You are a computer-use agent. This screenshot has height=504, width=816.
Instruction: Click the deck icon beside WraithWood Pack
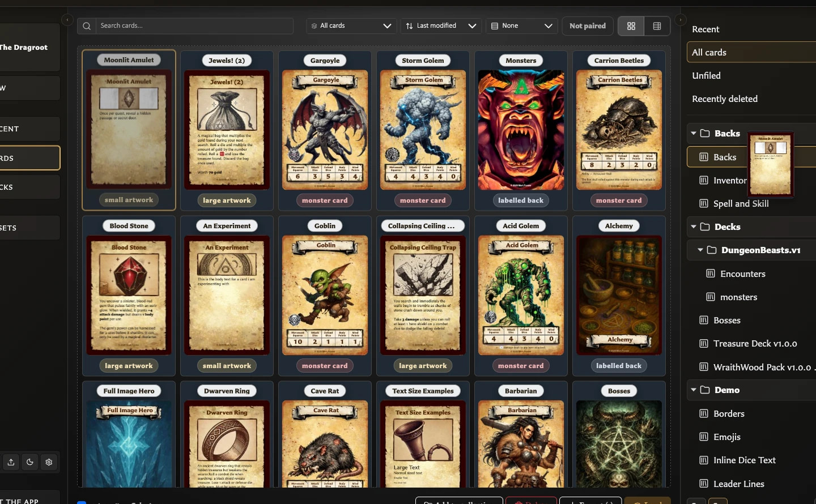click(x=704, y=367)
